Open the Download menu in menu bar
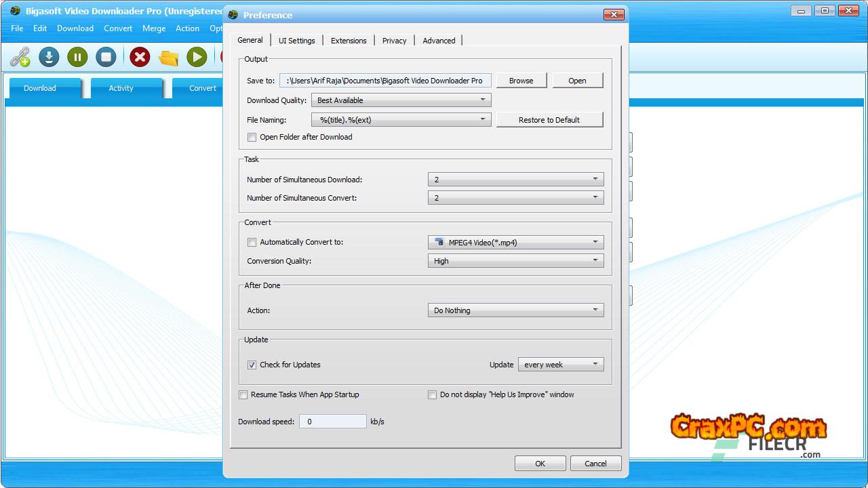868x488 pixels. point(75,28)
